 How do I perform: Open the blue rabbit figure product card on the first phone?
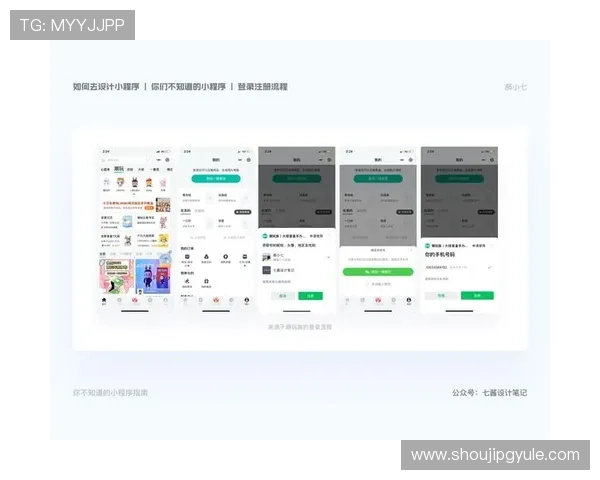point(153,276)
